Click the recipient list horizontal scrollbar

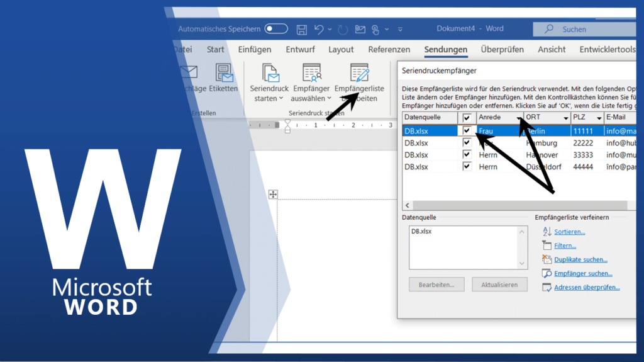pos(516,205)
